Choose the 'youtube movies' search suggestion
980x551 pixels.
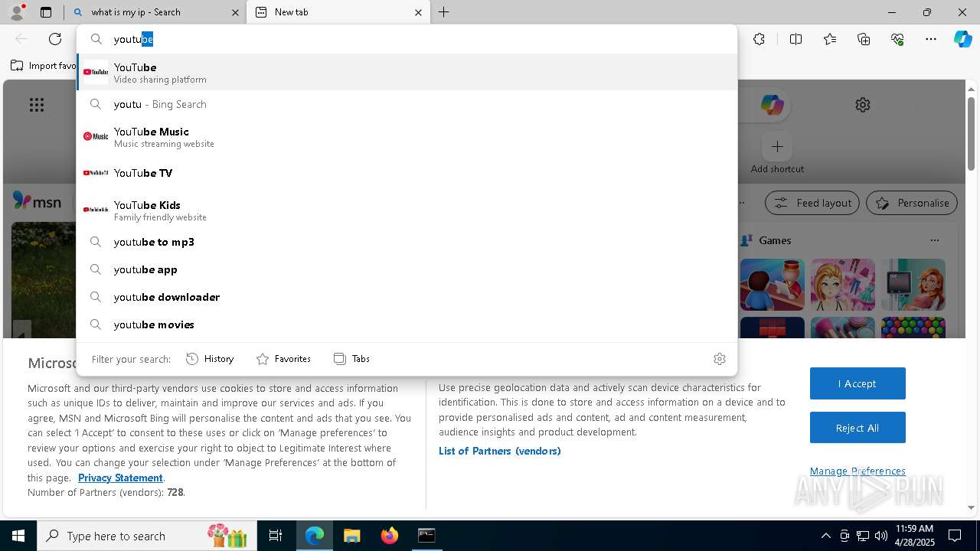pyautogui.click(x=407, y=324)
